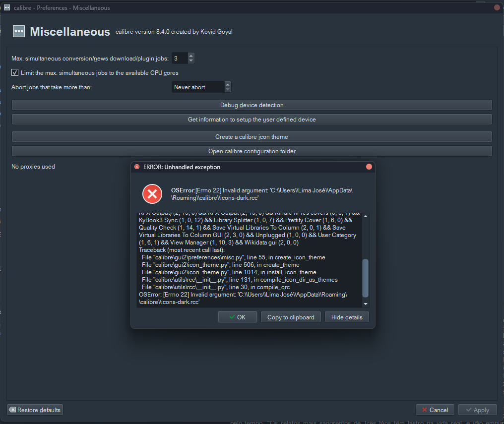Cancel the preferences changes
This screenshot has width=504, height=424.
(435, 410)
